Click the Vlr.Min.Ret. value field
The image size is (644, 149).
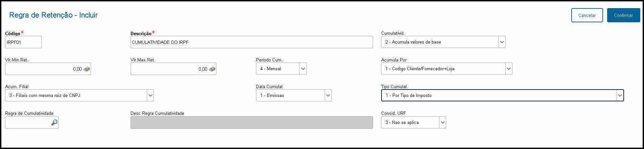43,69
